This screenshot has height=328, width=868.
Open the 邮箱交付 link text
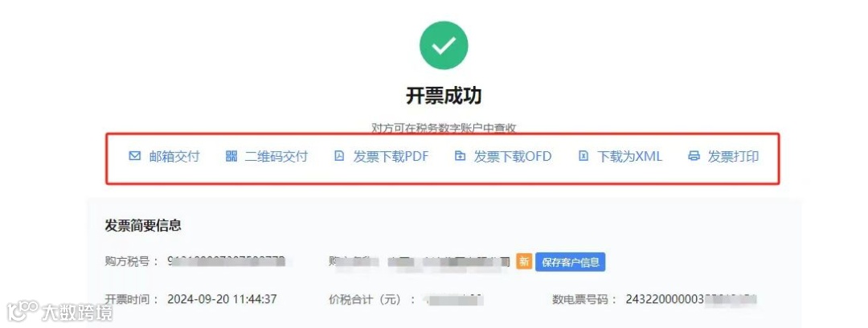click(174, 156)
